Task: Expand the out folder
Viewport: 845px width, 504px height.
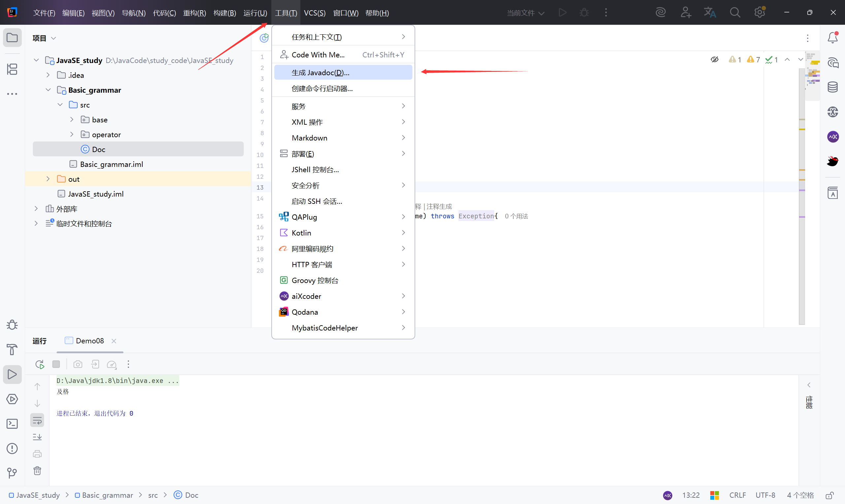Action: pyautogui.click(x=48, y=179)
